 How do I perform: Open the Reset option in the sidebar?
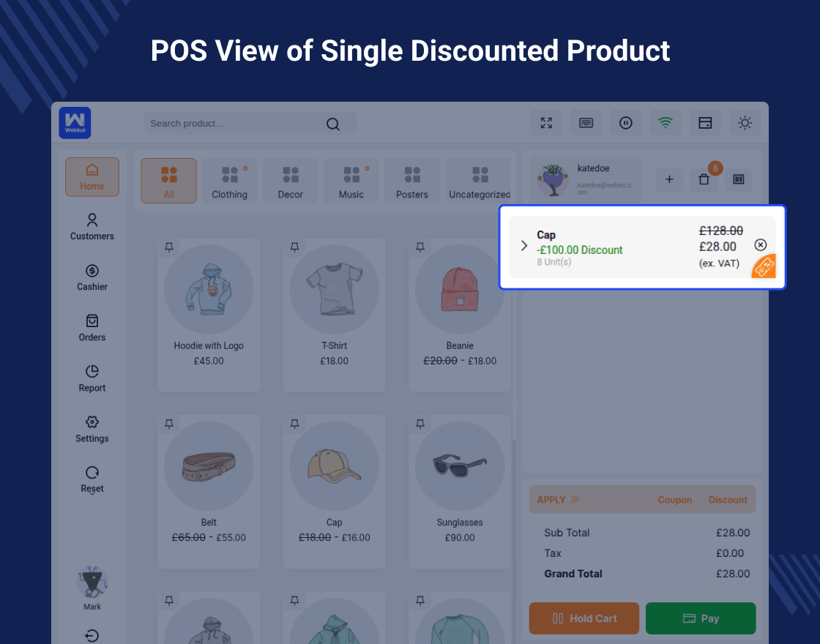(92, 479)
